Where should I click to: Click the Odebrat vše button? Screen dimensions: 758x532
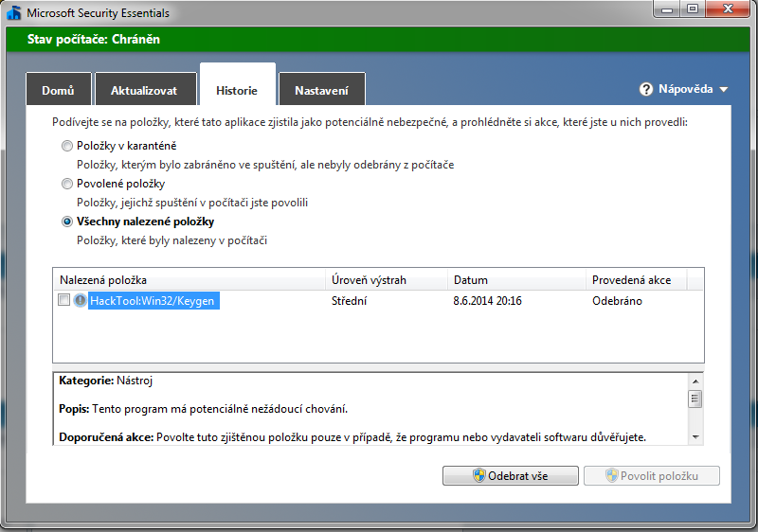[x=510, y=476]
